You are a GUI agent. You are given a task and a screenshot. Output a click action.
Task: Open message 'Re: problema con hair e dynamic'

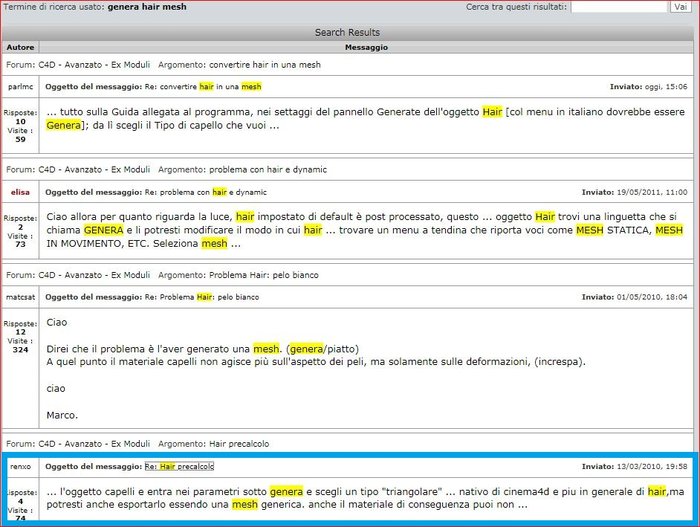pos(206,192)
